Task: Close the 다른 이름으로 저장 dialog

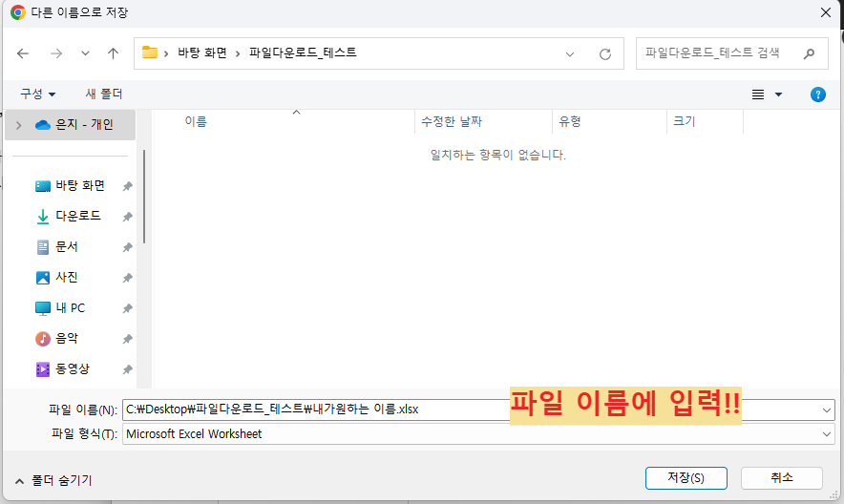Action: (826, 12)
